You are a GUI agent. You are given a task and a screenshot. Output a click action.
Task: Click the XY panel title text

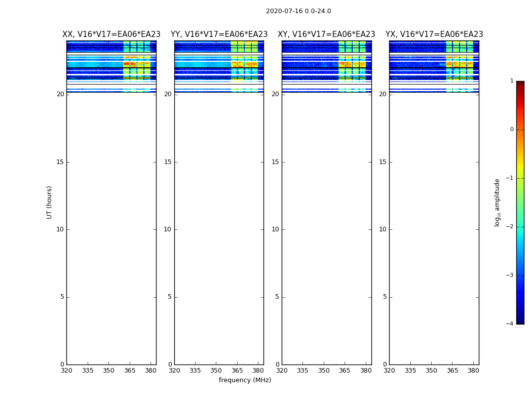pyautogui.click(x=326, y=34)
